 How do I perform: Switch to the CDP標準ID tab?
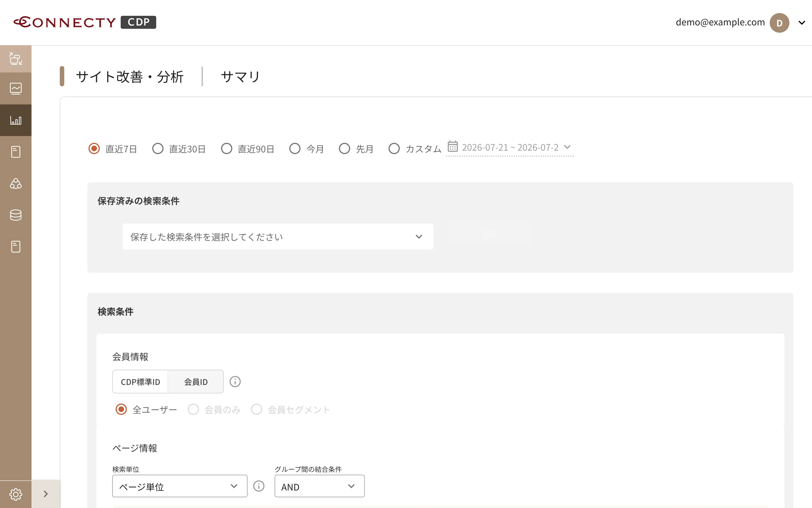[140, 382]
